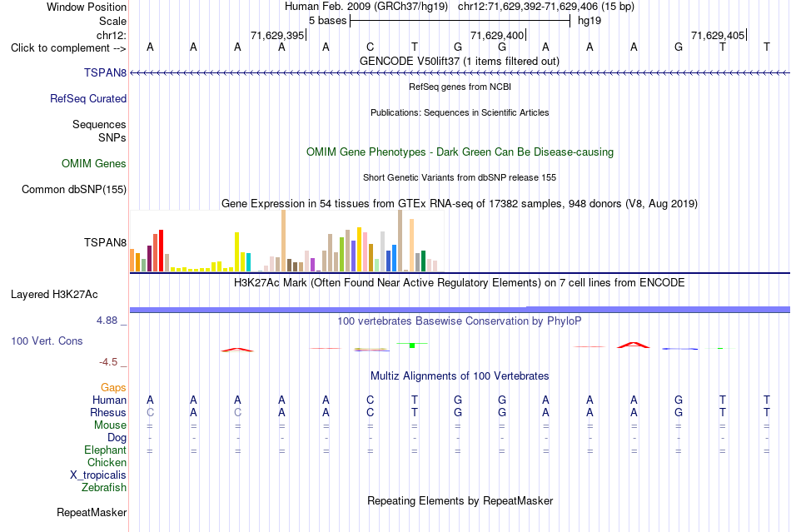Click 'Short Genetic Variants from dbSNP release 155'
The height and width of the screenshot is (532, 791).
click(460, 177)
